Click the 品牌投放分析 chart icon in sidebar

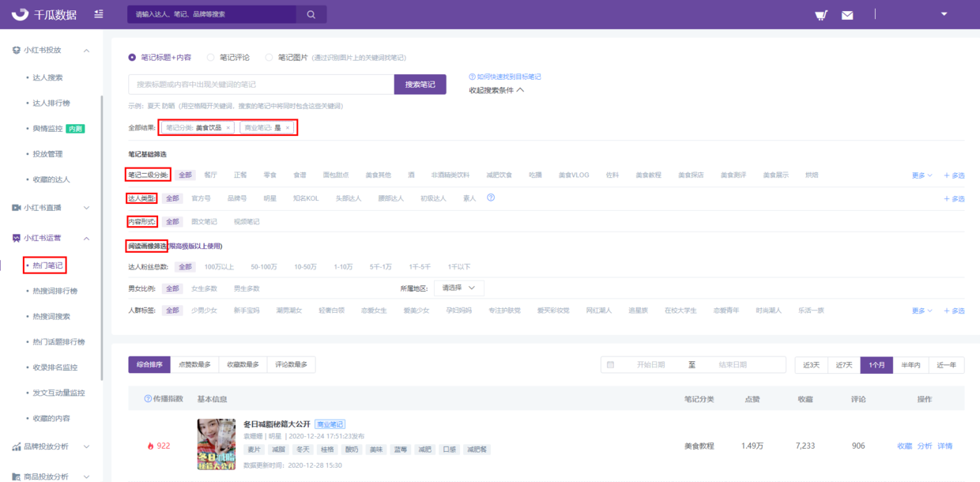17,447
